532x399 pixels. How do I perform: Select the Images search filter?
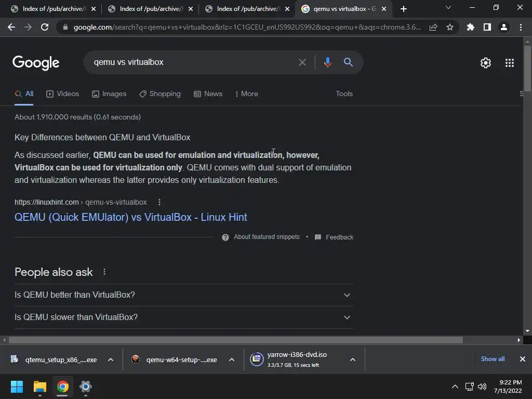pos(109,94)
